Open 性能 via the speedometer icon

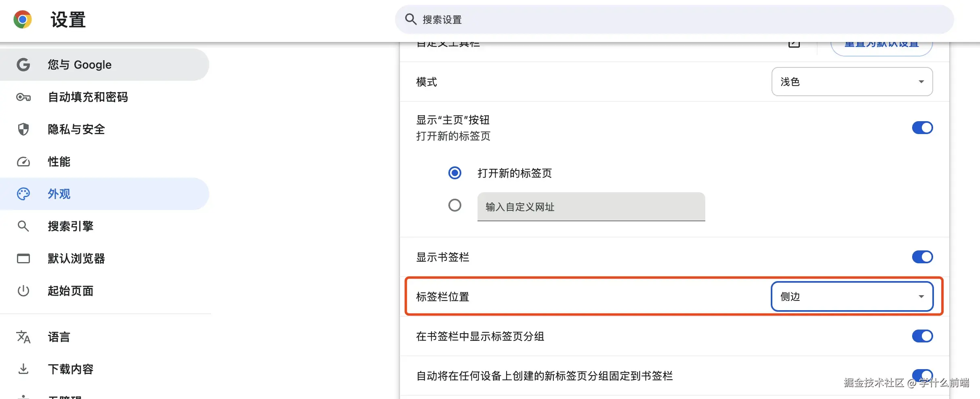(x=23, y=162)
